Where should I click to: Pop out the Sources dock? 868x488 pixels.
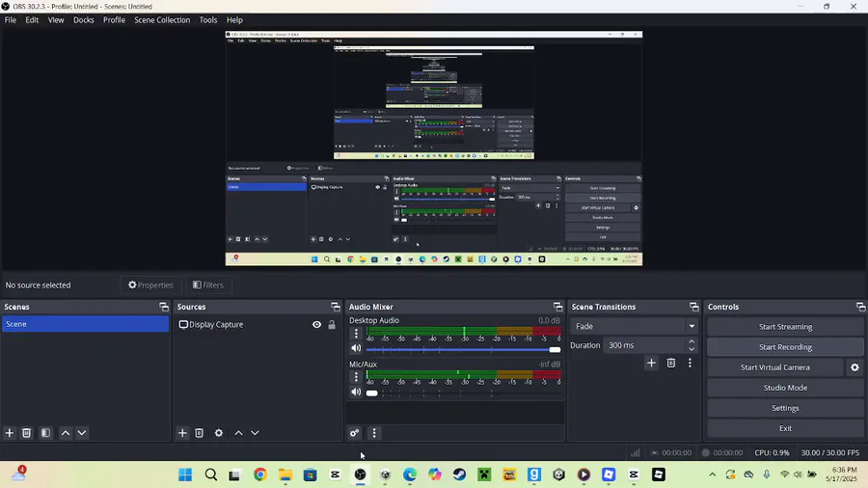pyautogui.click(x=336, y=307)
